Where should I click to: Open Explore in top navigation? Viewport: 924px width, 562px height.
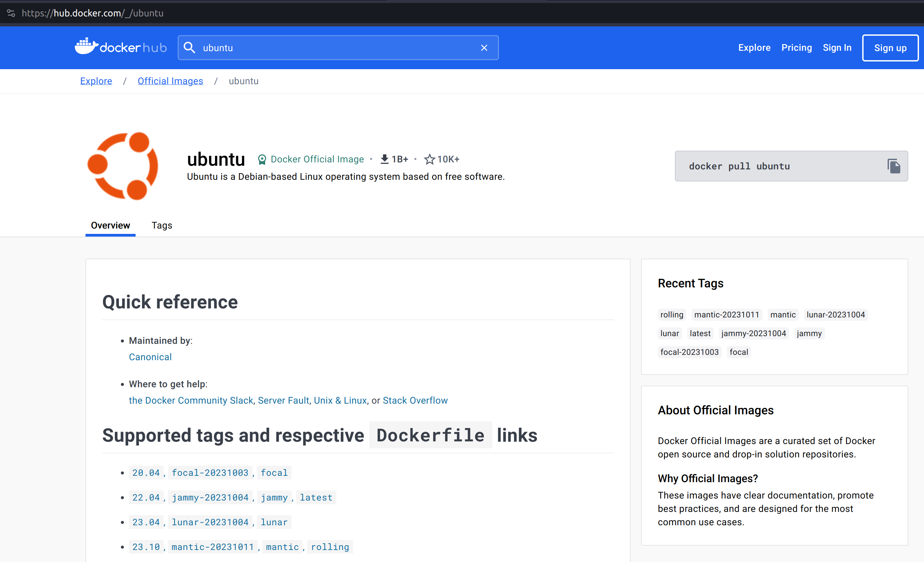754,48
